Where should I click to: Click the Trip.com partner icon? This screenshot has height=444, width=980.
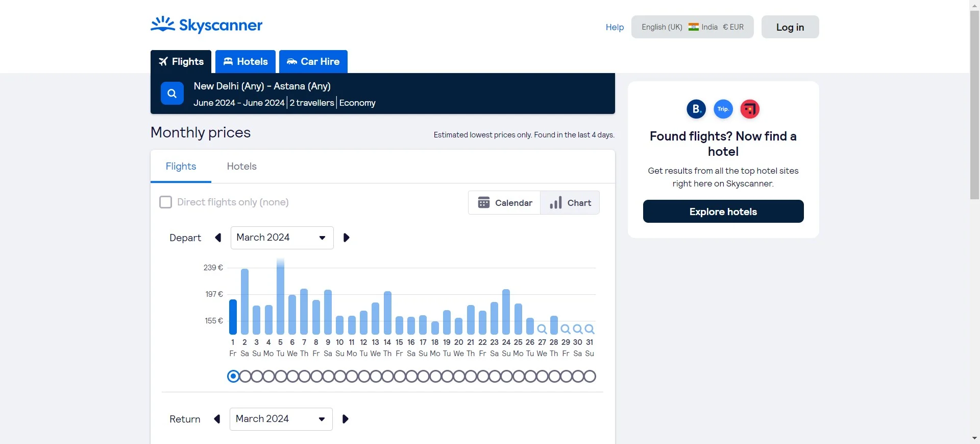point(723,109)
